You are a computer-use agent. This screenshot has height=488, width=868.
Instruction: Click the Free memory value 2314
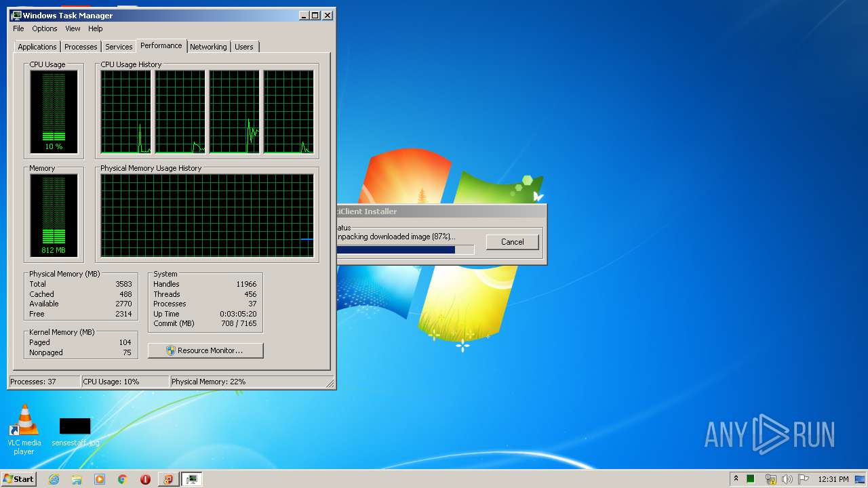[123, 314]
